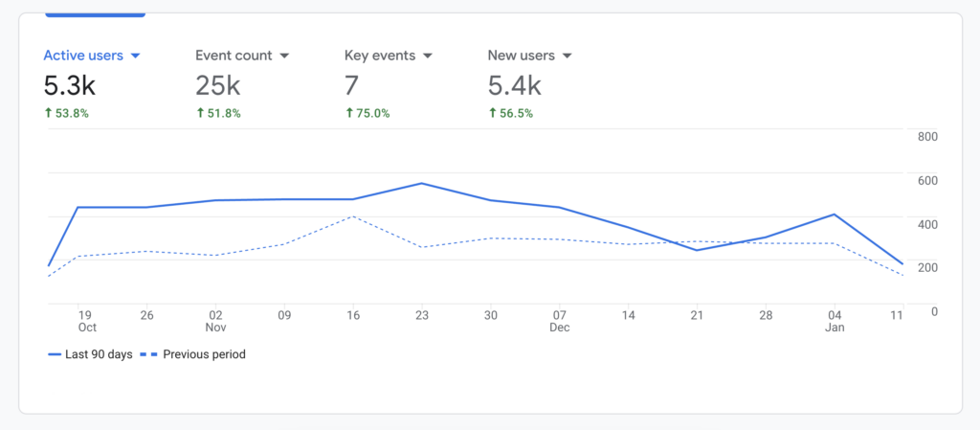The image size is (980, 430).
Task: Open the Active users metric dropdown arrow
Action: [135, 56]
